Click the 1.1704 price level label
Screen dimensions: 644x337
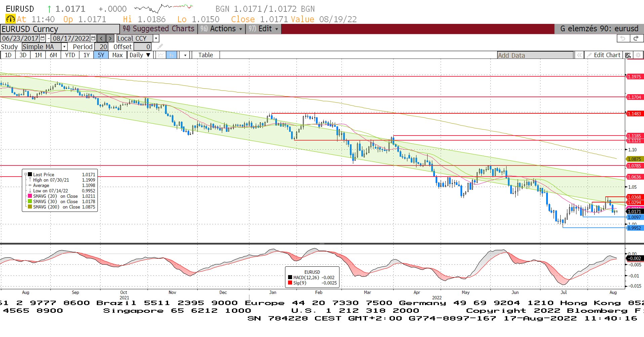(x=634, y=97)
